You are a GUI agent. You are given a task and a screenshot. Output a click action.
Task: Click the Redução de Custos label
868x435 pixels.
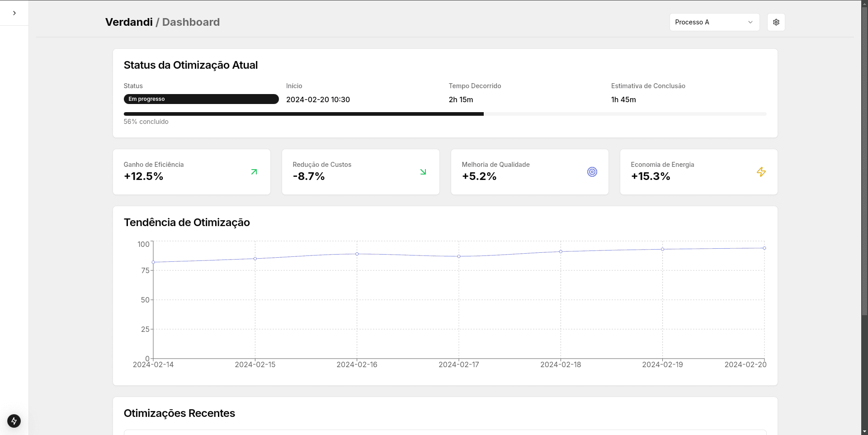(x=322, y=165)
